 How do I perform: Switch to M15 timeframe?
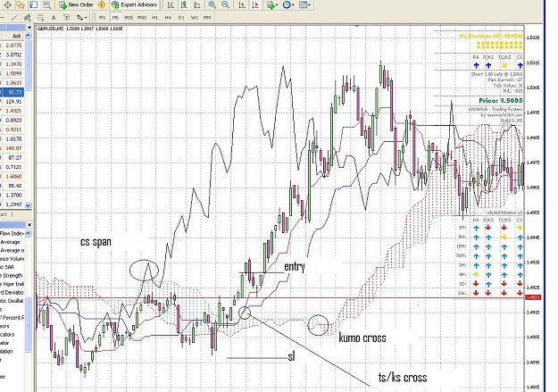tap(129, 18)
